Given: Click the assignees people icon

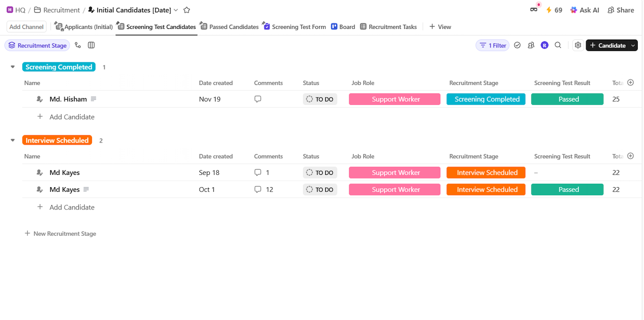Looking at the screenshot, I should (531, 45).
